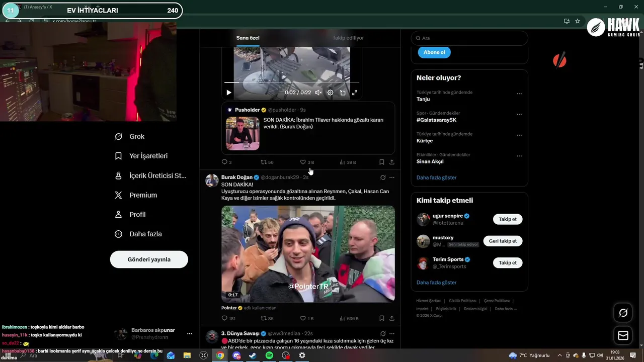Open the #GalatasaraySK trending topic

click(x=436, y=120)
